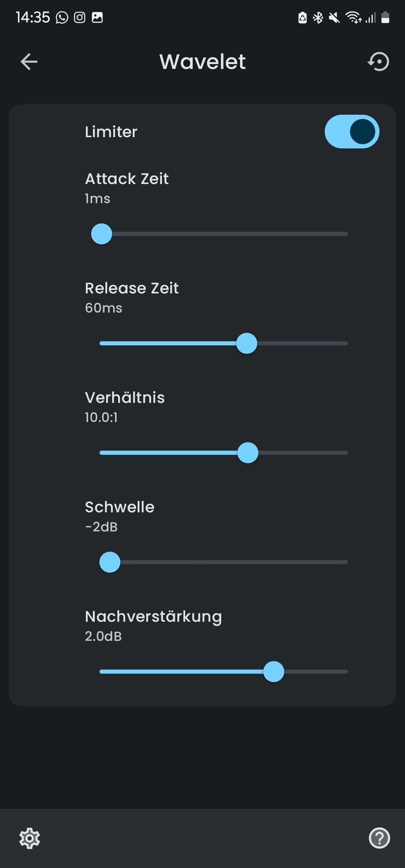Tap the gallery image notification icon
Viewport: 405px width, 868px height.
pyautogui.click(x=97, y=17)
